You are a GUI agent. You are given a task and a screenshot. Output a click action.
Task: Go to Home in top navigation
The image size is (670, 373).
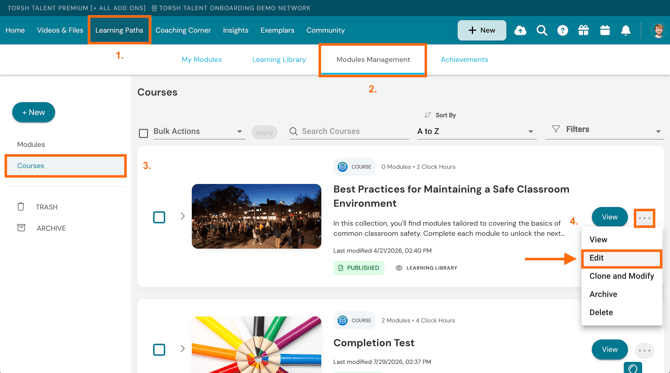(15, 30)
